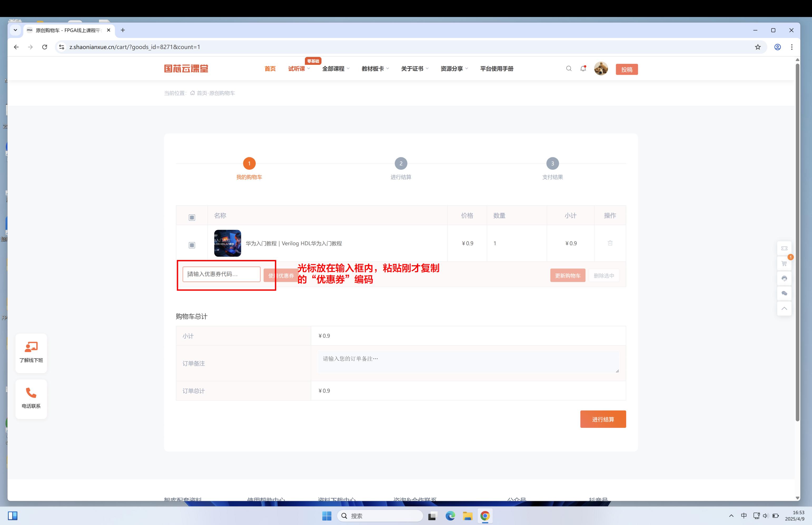Open the coupon ticket icon in right sidebar

coord(784,248)
